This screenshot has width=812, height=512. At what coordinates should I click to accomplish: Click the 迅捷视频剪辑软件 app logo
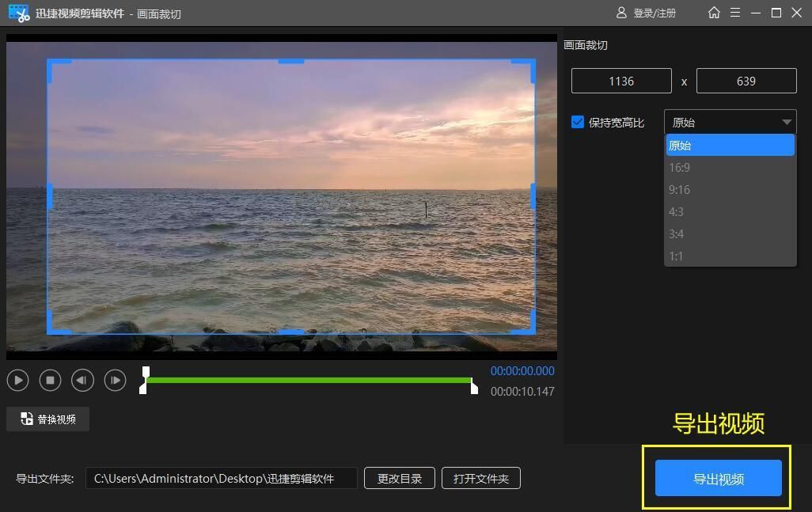tap(17, 13)
